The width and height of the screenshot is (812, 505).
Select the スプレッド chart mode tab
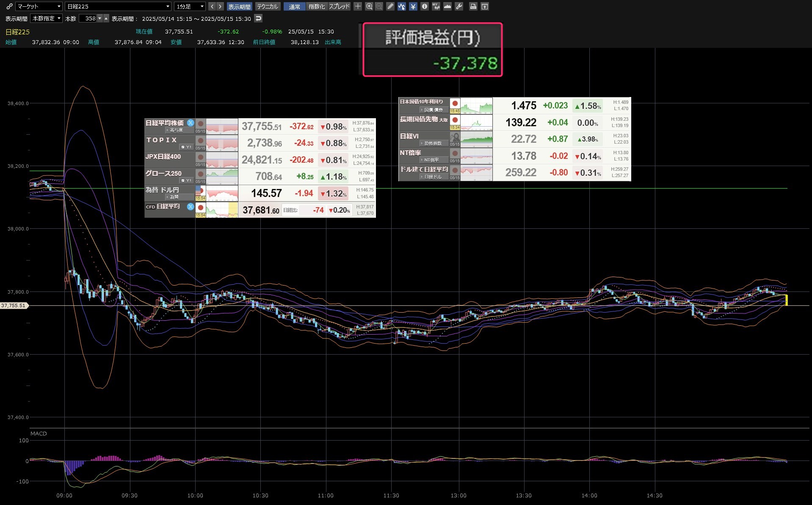pos(340,6)
